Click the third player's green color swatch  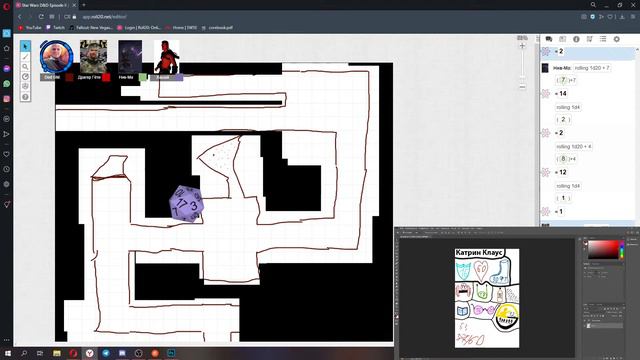click(143, 77)
